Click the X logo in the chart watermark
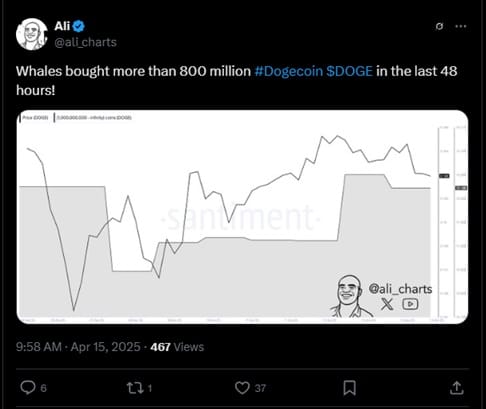This screenshot has width=486, height=409. click(x=387, y=304)
